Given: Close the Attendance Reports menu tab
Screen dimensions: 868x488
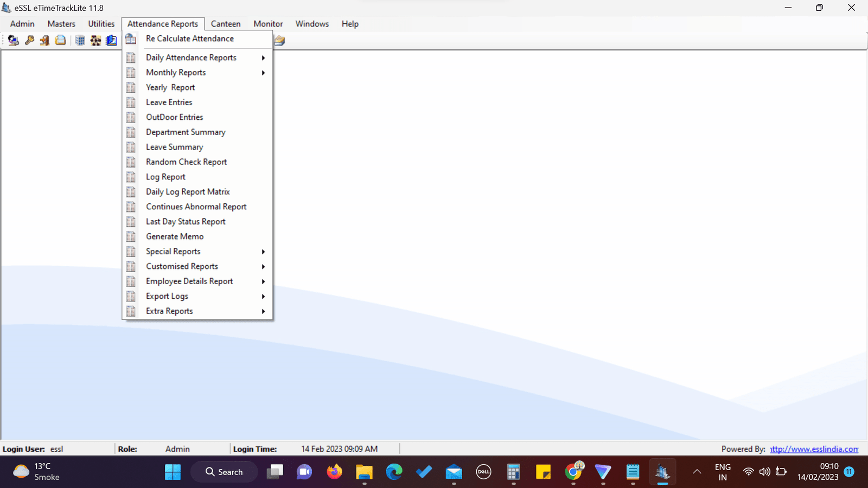Looking at the screenshot, I should [x=163, y=24].
